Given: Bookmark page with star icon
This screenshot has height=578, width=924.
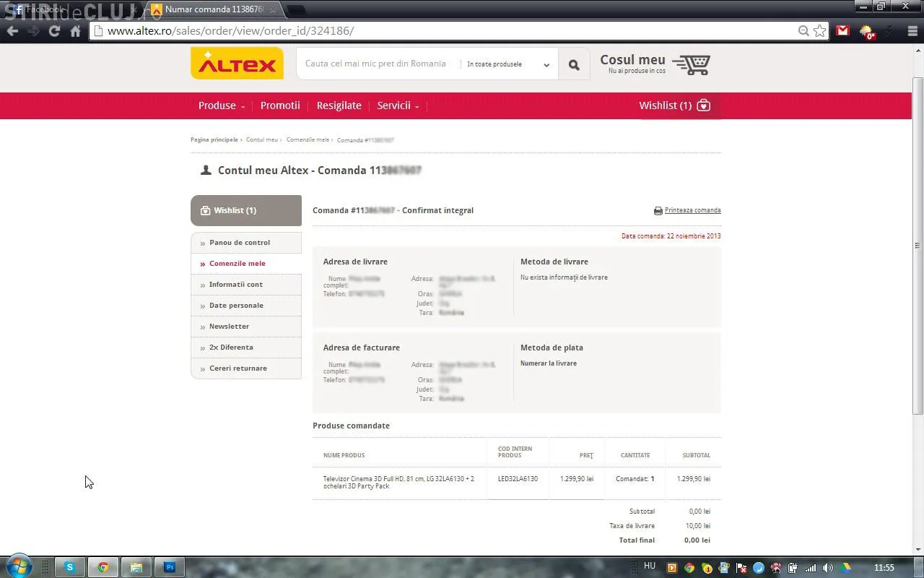Looking at the screenshot, I should pyautogui.click(x=820, y=31).
